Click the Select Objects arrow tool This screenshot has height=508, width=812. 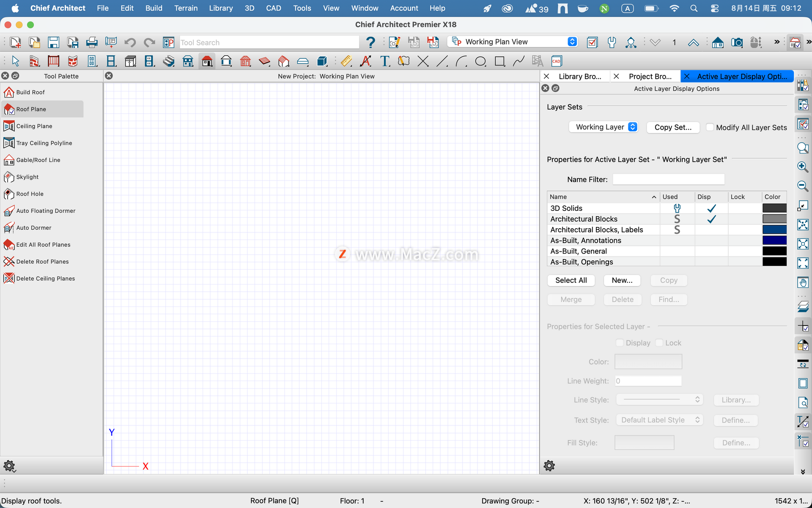16,61
